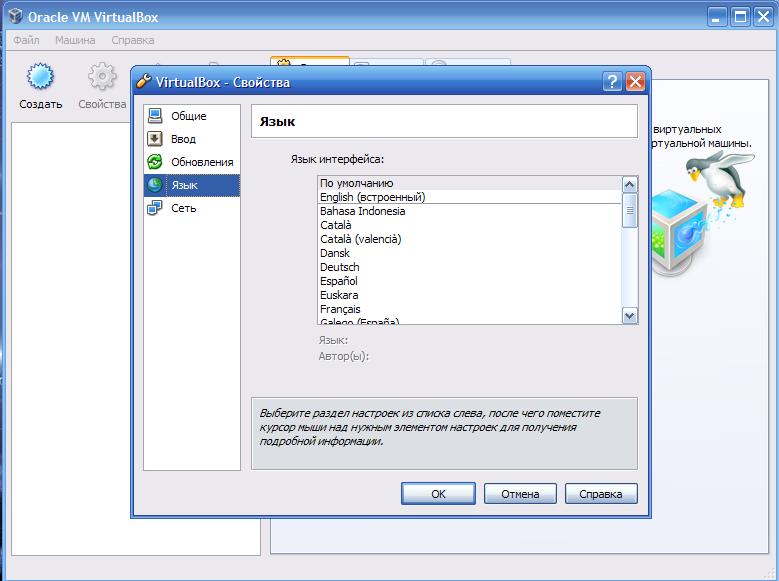Image resolution: width=779 pixels, height=581 pixels.
Task: Close the VirtualBox Свойства dialog
Action: click(635, 82)
